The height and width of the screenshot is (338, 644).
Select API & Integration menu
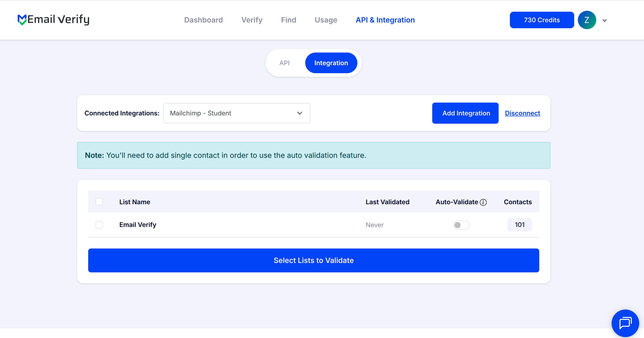pos(385,20)
